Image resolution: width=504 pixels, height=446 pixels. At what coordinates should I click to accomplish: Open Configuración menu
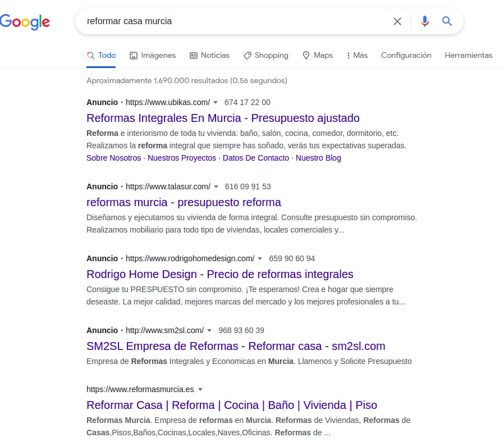pos(406,56)
